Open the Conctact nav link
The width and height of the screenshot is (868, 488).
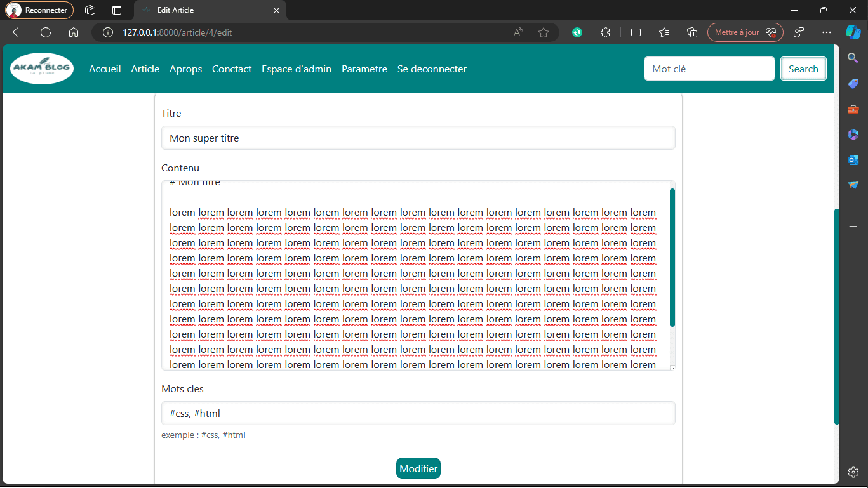tap(232, 69)
